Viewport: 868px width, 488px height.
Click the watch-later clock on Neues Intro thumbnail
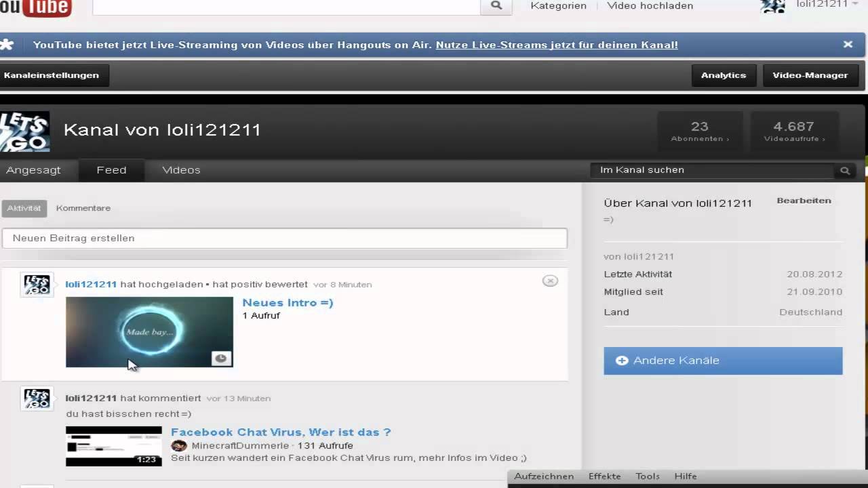[x=221, y=359]
